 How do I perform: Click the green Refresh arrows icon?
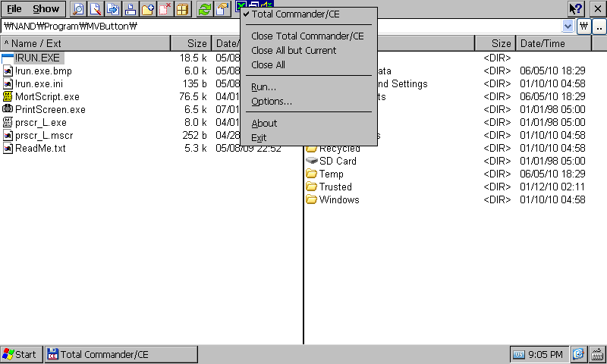coord(205,9)
